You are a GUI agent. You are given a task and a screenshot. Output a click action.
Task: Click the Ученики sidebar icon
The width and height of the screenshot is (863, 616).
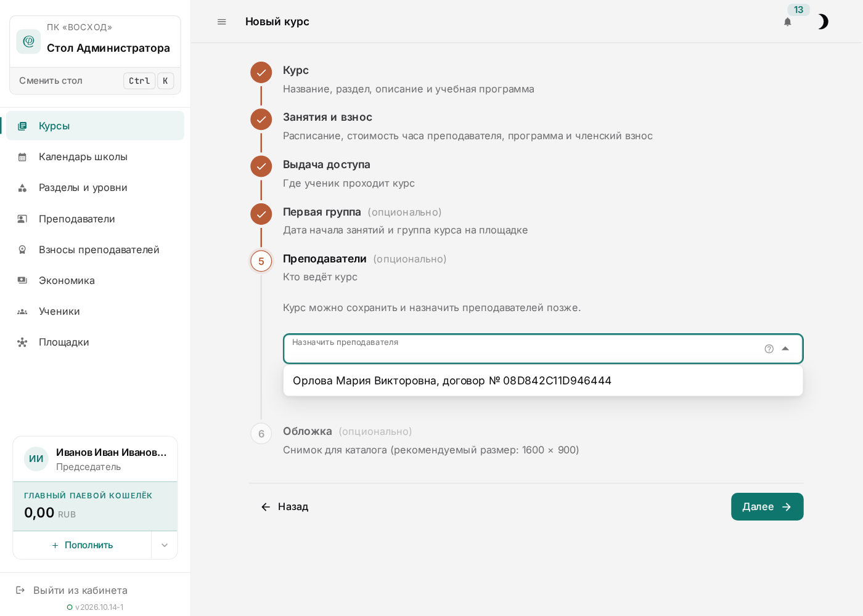22,311
